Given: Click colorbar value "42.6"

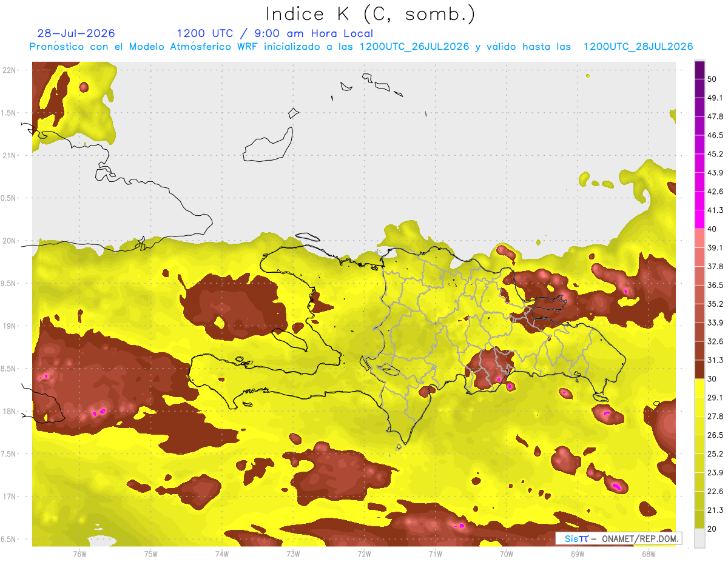Looking at the screenshot, I should tap(715, 192).
